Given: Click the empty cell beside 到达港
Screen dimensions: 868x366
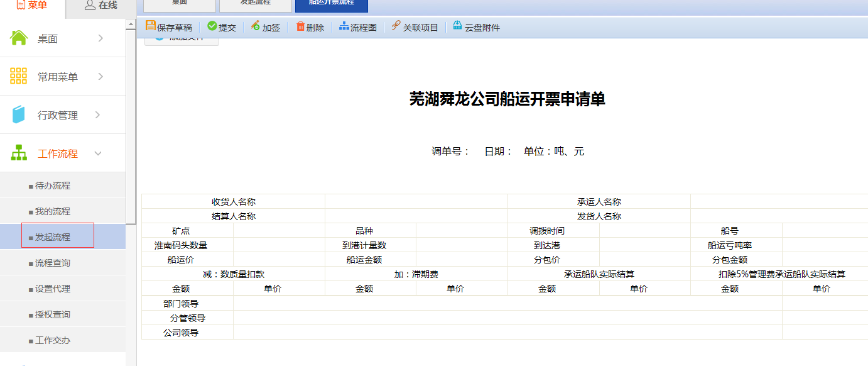Looking at the screenshot, I should pos(645,245).
